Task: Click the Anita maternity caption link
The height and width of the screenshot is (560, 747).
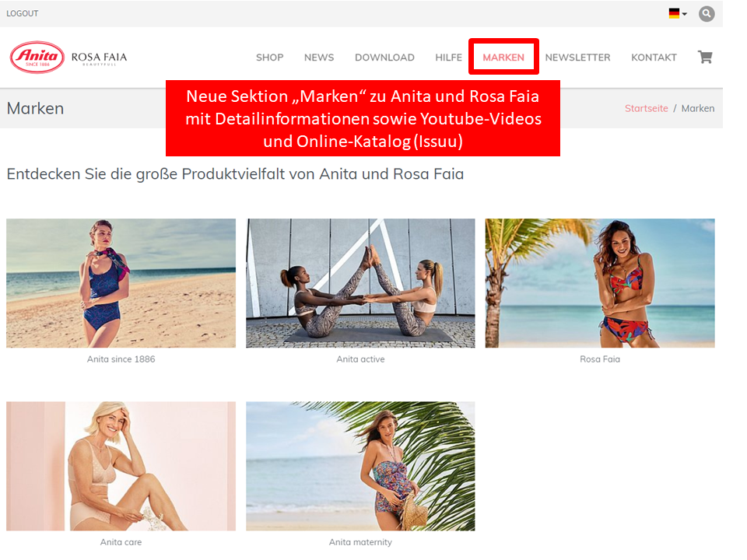Action: pyautogui.click(x=360, y=542)
